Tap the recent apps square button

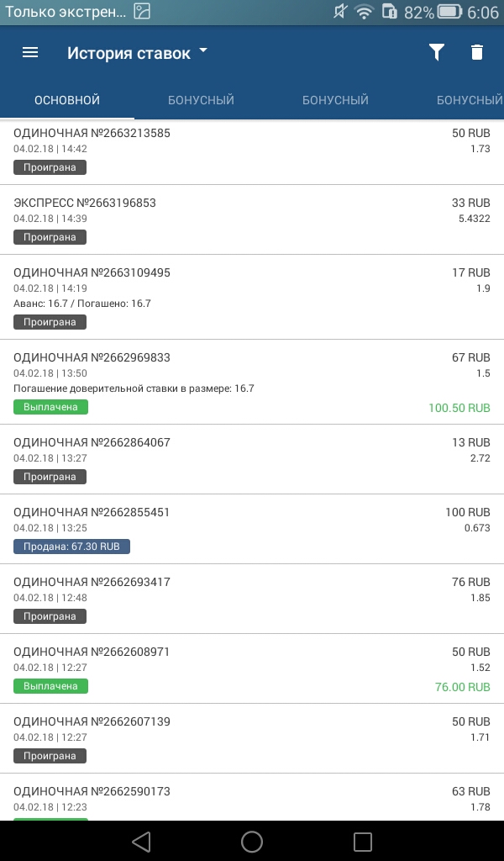363,841
